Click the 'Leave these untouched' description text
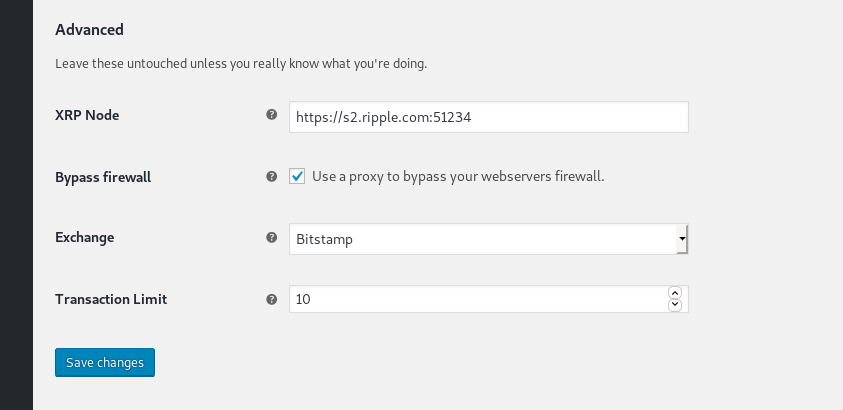 coord(240,64)
